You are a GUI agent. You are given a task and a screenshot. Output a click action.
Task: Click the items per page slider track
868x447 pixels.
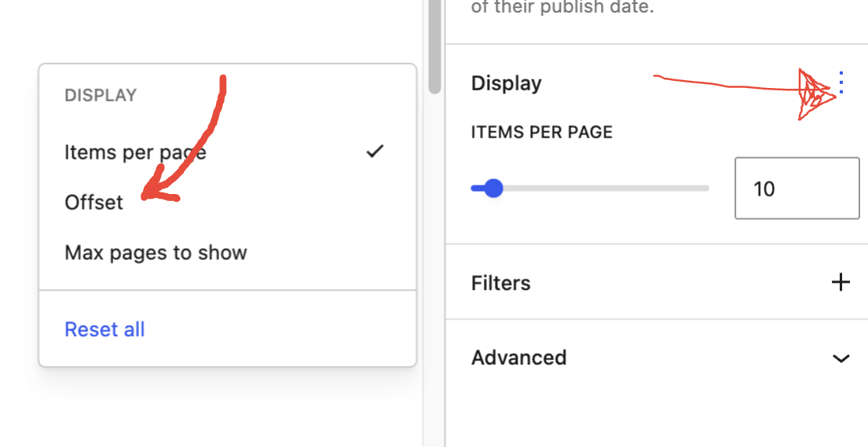point(590,189)
